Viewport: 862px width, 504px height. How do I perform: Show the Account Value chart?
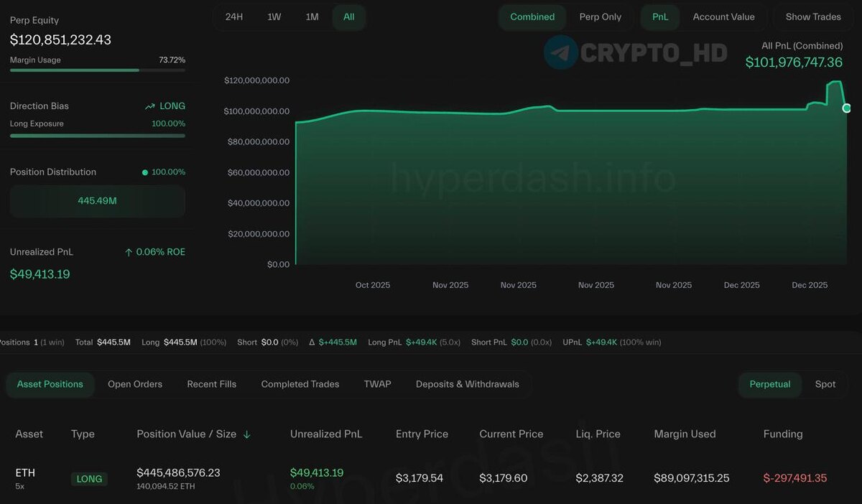[723, 17]
